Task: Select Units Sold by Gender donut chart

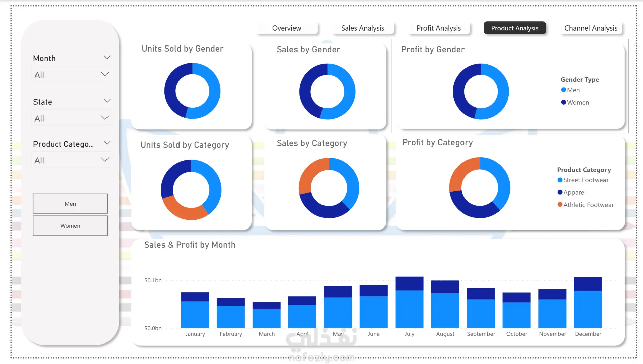Action: coord(192,91)
